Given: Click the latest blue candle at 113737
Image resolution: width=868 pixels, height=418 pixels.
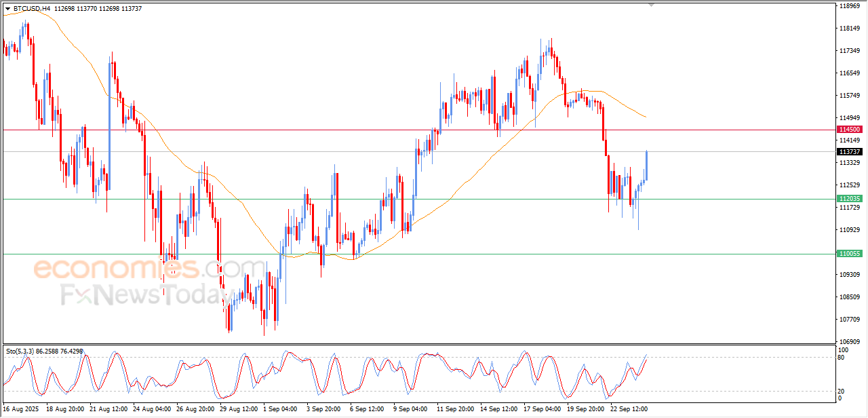Looking at the screenshot, I should (x=647, y=166).
